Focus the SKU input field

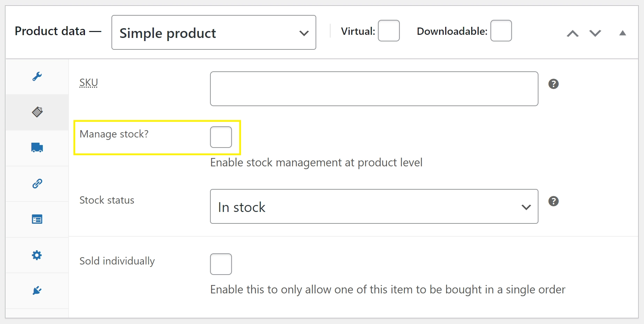[x=374, y=89]
